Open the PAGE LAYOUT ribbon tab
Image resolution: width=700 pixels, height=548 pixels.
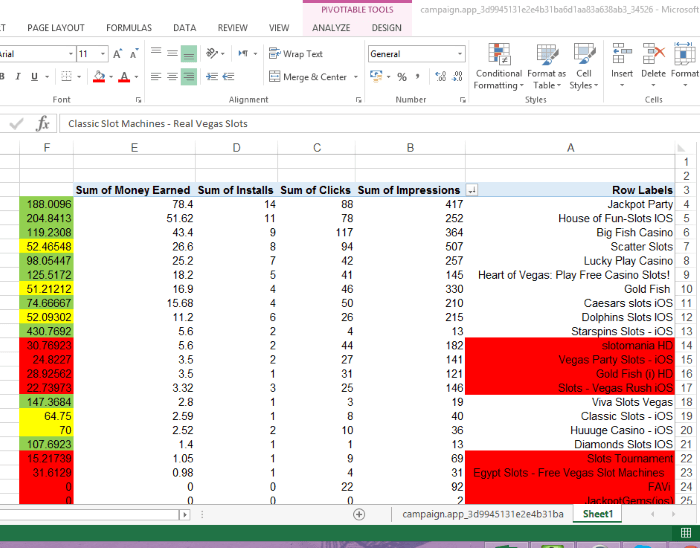(x=56, y=28)
